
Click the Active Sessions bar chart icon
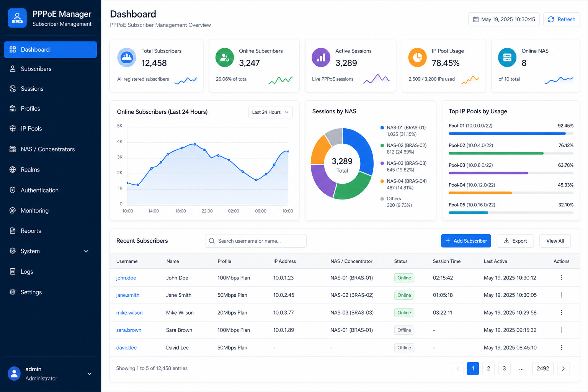tap(321, 57)
